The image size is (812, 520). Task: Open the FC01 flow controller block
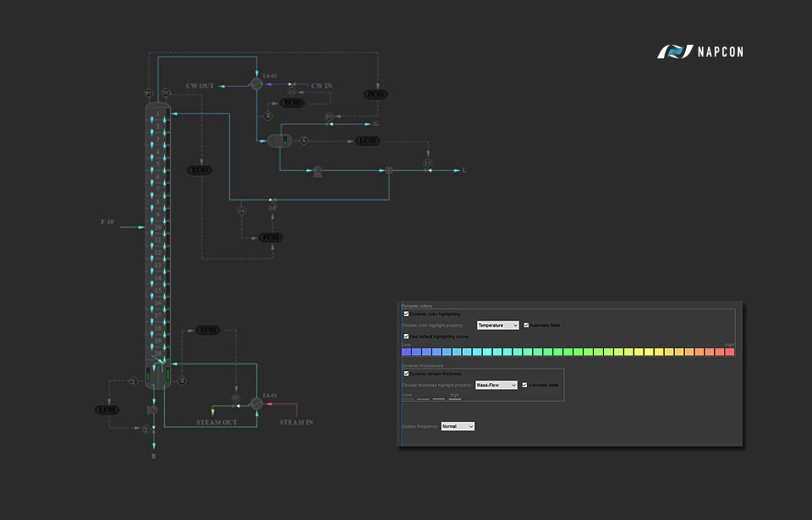click(x=271, y=238)
